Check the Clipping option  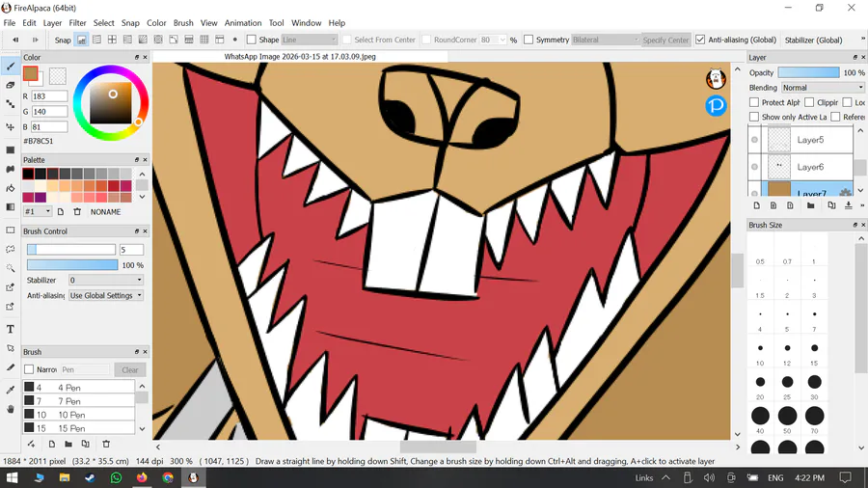(809, 102)
